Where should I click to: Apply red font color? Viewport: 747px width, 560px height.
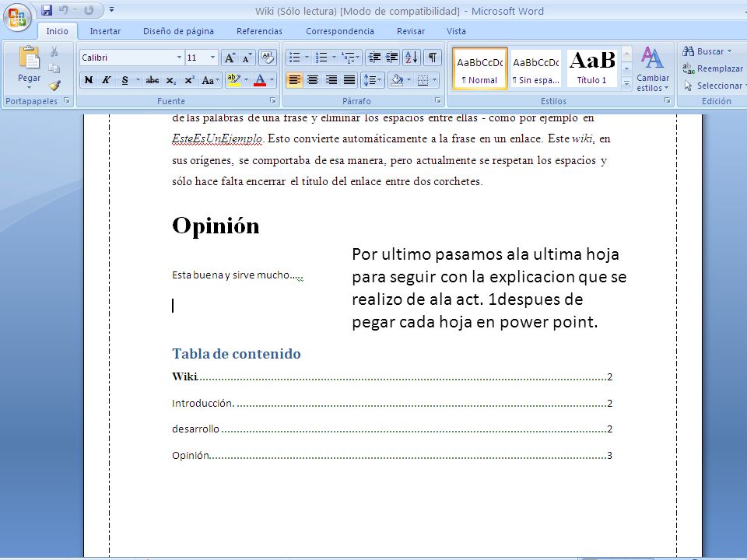[x=260, y=80]
